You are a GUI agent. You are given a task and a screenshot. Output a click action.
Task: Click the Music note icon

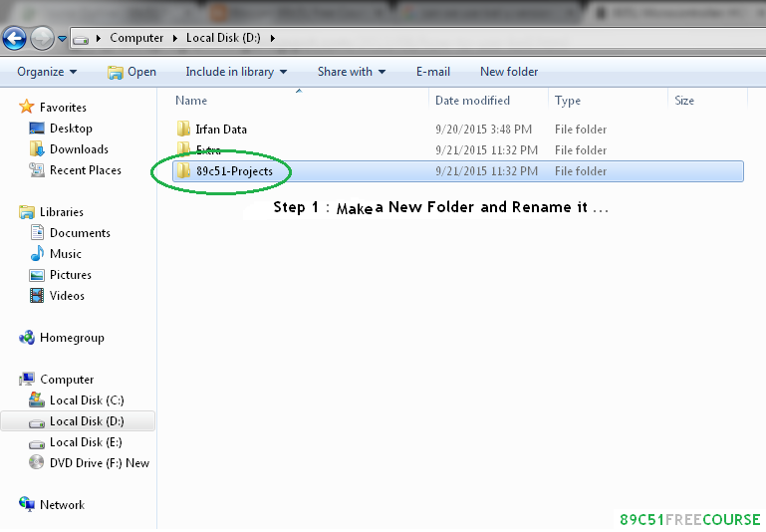(x=37, y=253)
